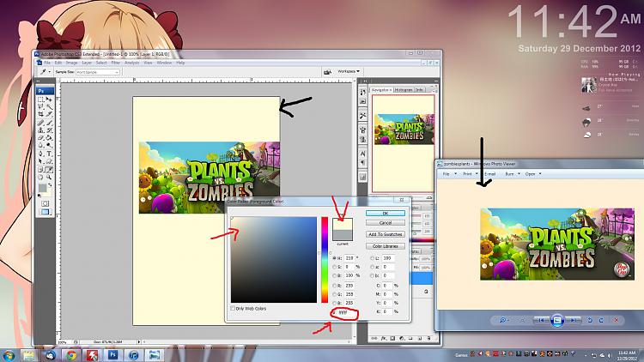Select the Clone Stamp tool

click(x=40, y=130)
